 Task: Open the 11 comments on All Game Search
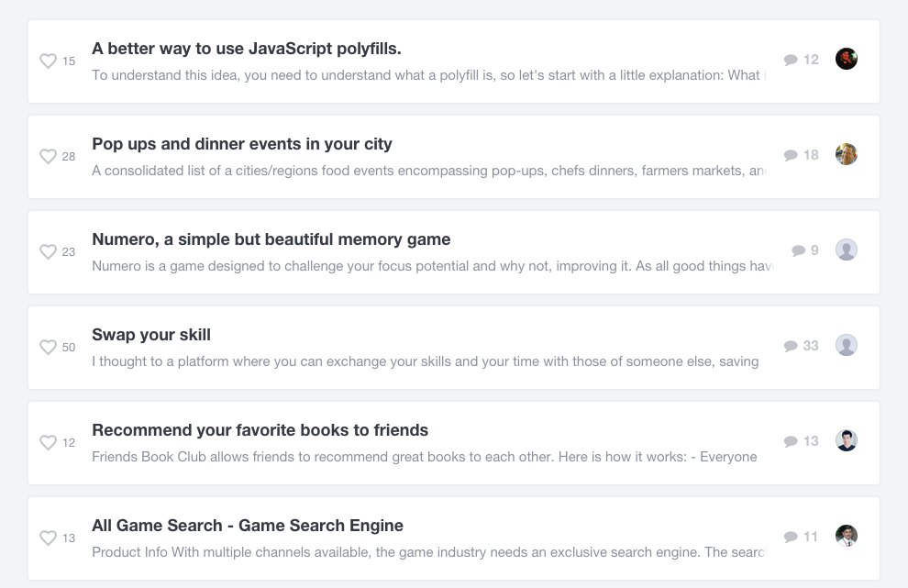point(801,537)
